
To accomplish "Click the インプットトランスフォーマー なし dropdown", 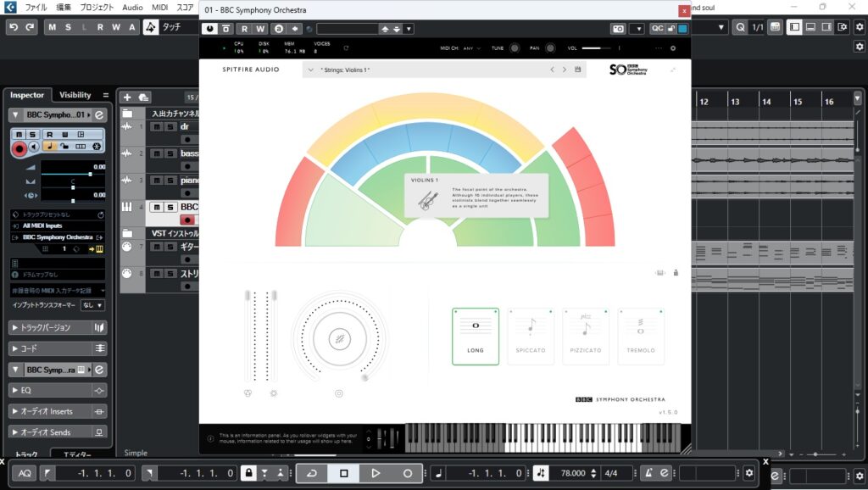I will coord(92,305).
